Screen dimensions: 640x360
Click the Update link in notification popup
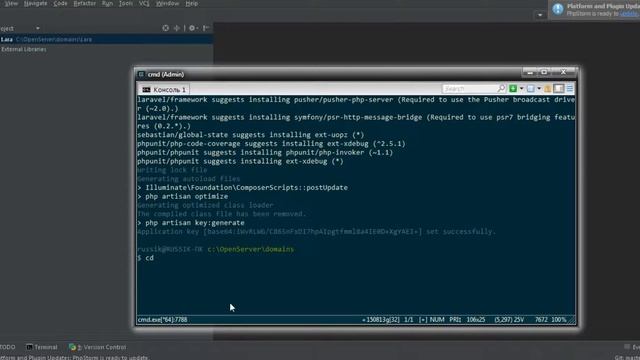(x=629, y=14)
